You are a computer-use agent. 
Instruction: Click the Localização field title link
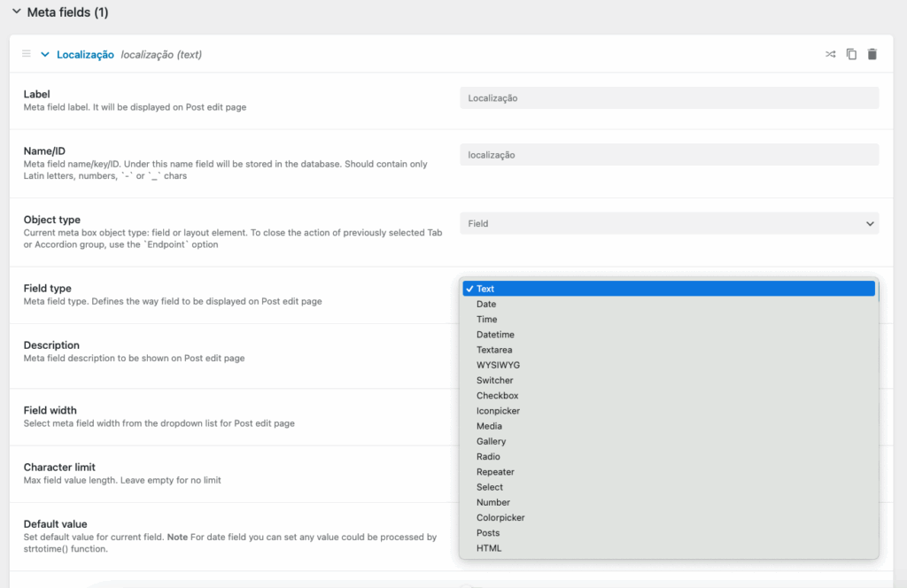[x=85, y=55]
